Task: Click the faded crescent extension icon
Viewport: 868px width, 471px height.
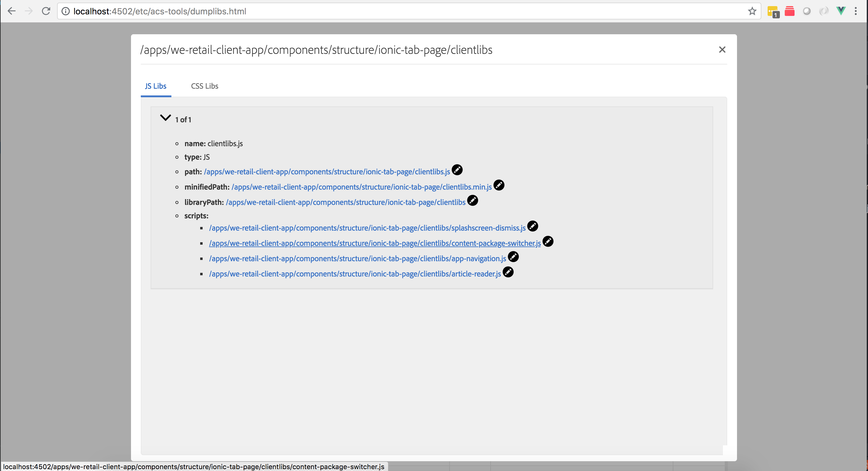Action: pyautogui.click(x=824, y=11)
